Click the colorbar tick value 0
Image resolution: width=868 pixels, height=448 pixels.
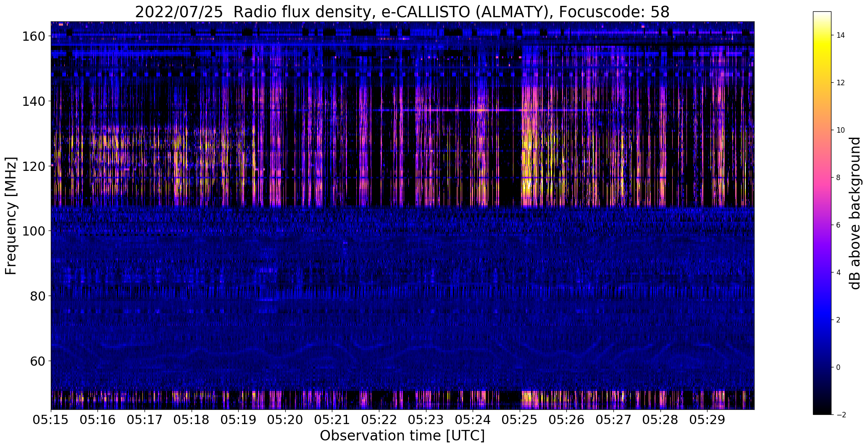[x=839, y=367]
